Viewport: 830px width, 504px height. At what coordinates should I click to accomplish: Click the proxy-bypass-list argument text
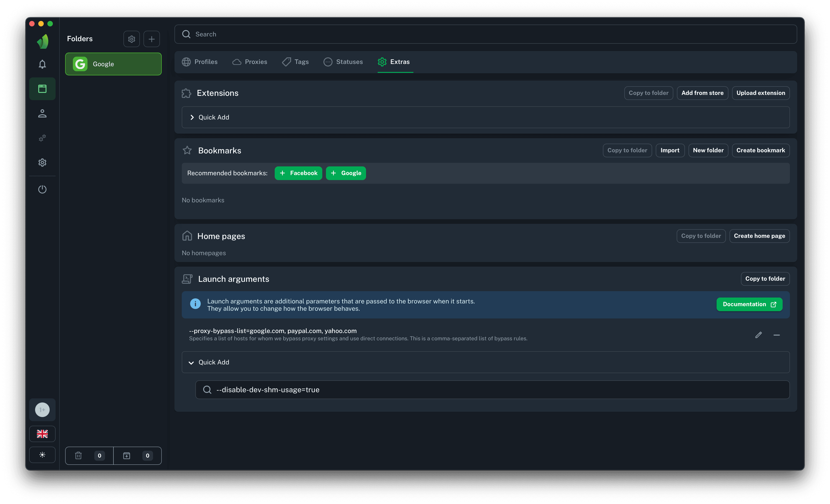click(273, 331)
